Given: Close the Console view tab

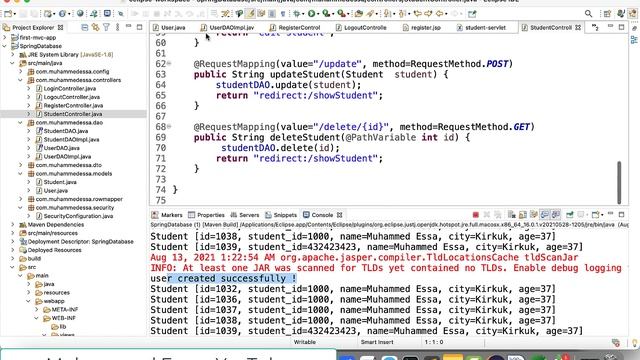Looking at the screenshot, I should 340,215.
